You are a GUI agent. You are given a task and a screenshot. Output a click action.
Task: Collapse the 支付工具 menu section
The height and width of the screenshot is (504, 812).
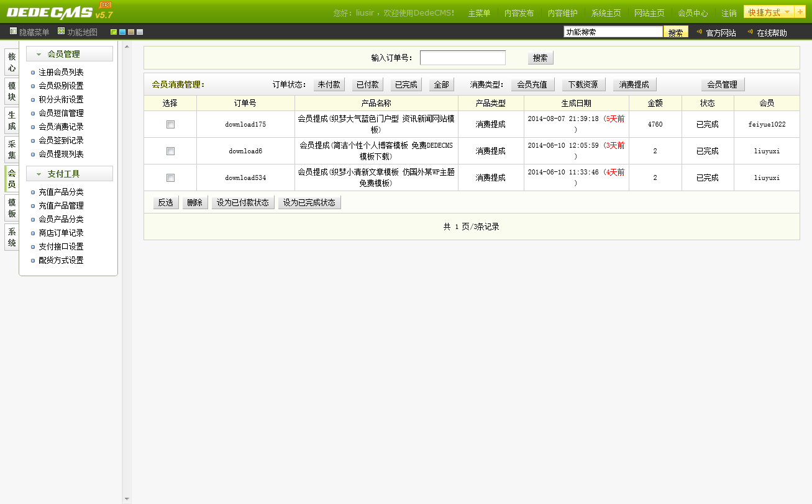[x=39, y=174]
